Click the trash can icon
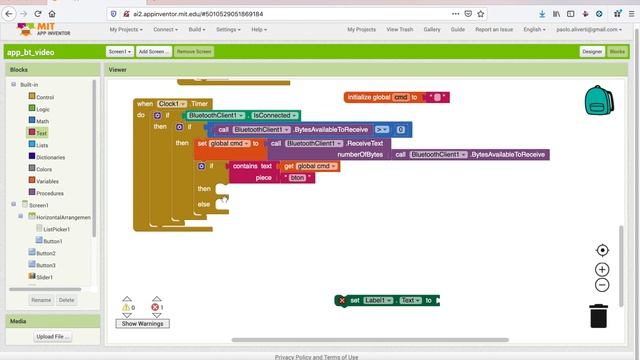The width and height of the screenshot is (640, 360). pos(598,316)
